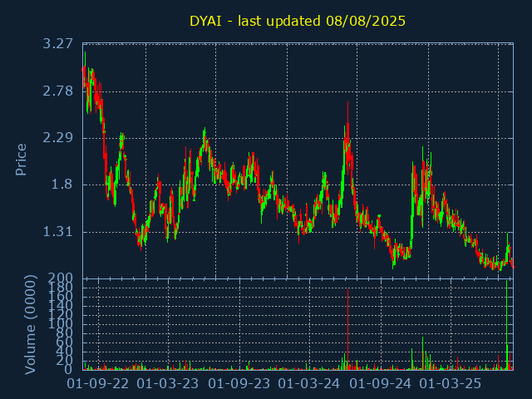The image size is (532, 399).
Task: Click the 'Volume (0000)' axis title
Action: click(x=30, y=325)
